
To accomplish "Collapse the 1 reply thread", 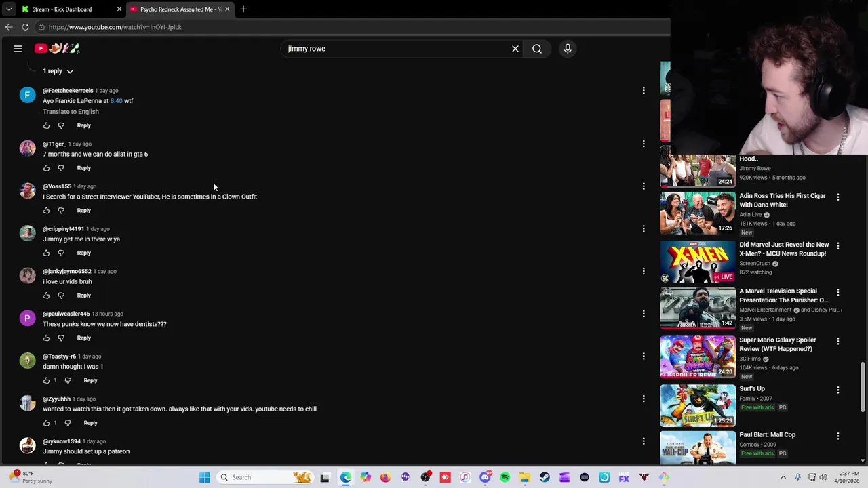I will click(x=58, y=71).
